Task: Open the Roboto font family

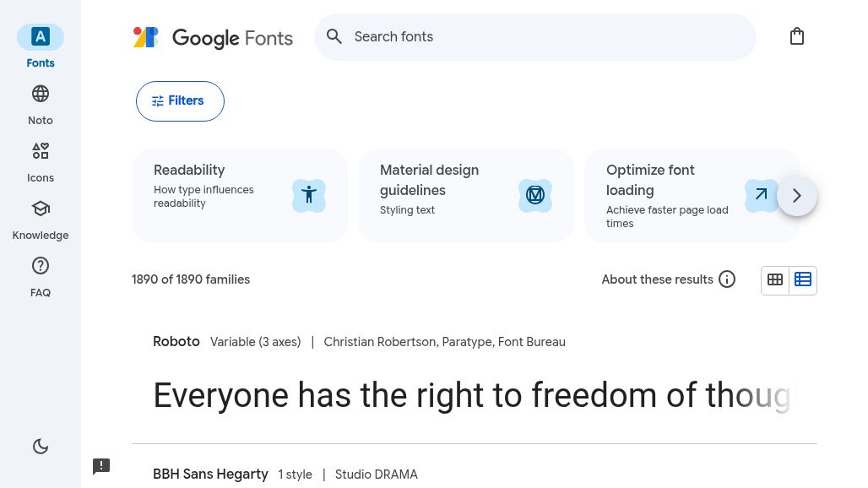Action: [176, 342]
